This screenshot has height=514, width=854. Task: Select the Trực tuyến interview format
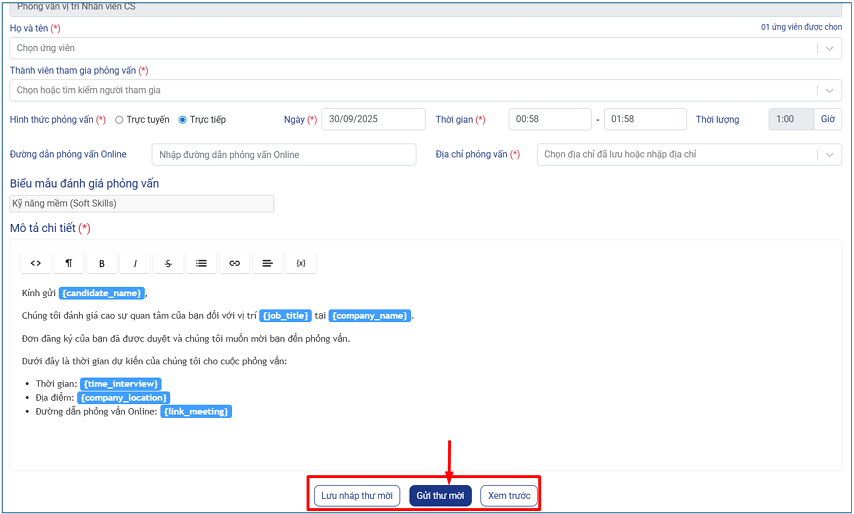click(120, 120)
